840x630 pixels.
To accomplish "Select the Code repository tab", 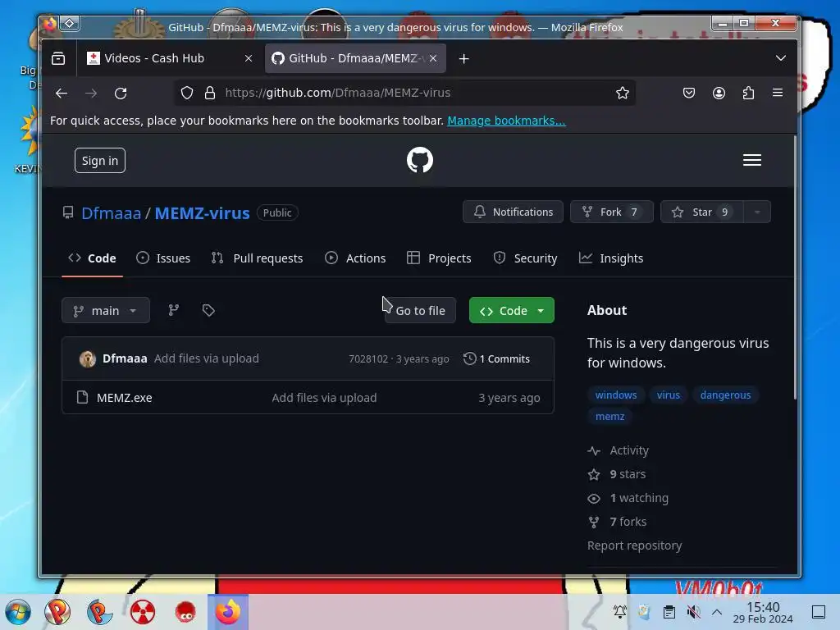I will pos(92,258).
